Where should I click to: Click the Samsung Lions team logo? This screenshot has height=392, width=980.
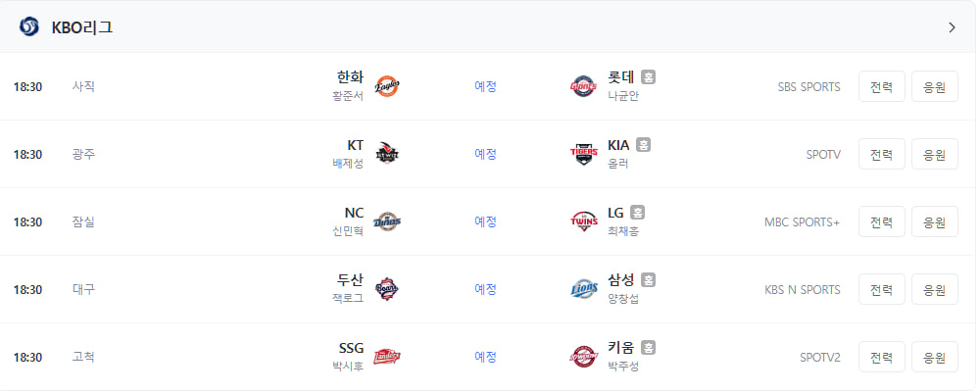pyautogui.click(x=584, y=289)
